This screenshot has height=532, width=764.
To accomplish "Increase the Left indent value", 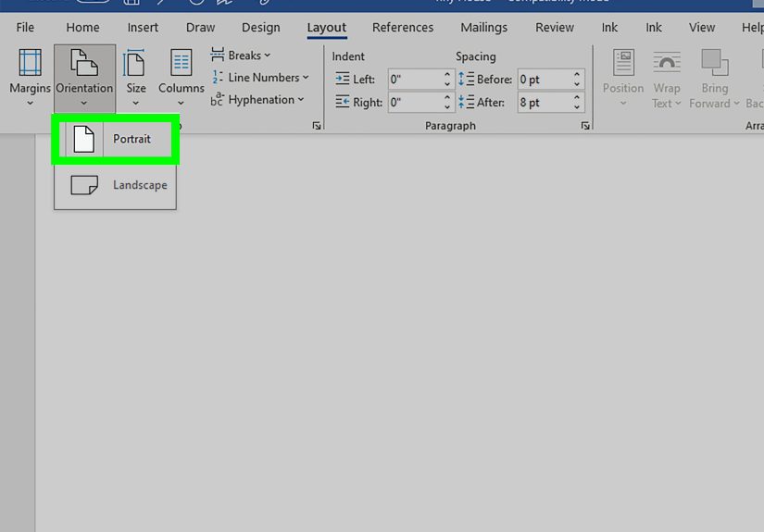I will pyautogui.click(x=447, y=74).
